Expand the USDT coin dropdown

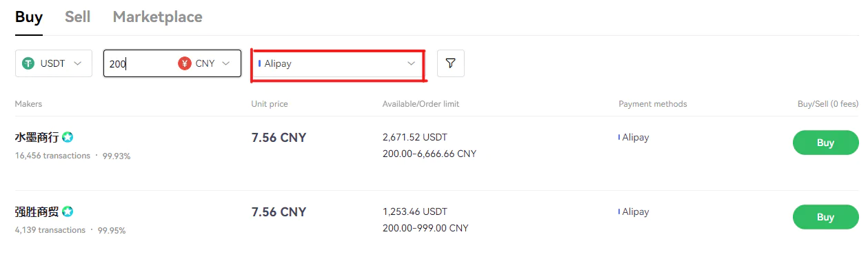coord(54,63)
